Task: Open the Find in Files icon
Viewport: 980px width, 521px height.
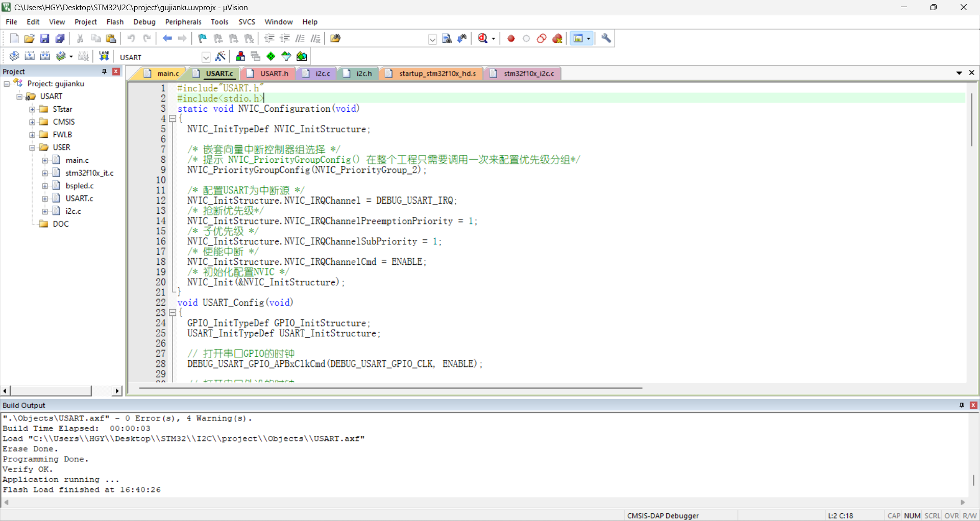Action: point(335,38)
